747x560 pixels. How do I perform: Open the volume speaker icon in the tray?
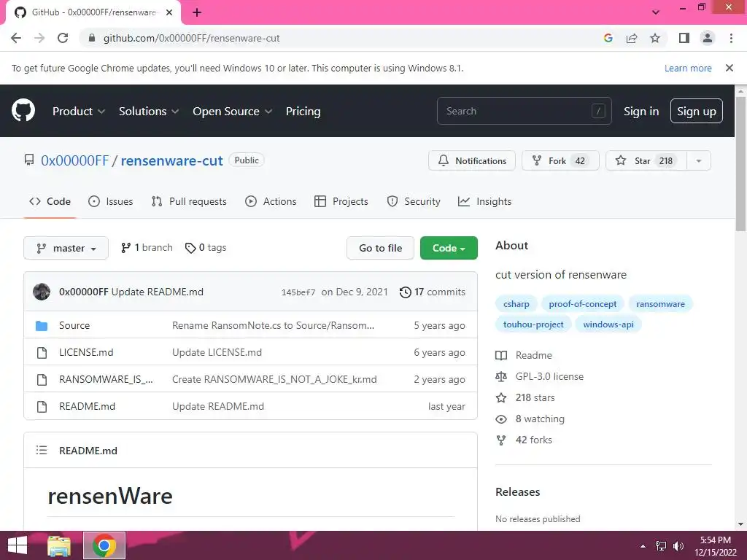pos(678,546)
